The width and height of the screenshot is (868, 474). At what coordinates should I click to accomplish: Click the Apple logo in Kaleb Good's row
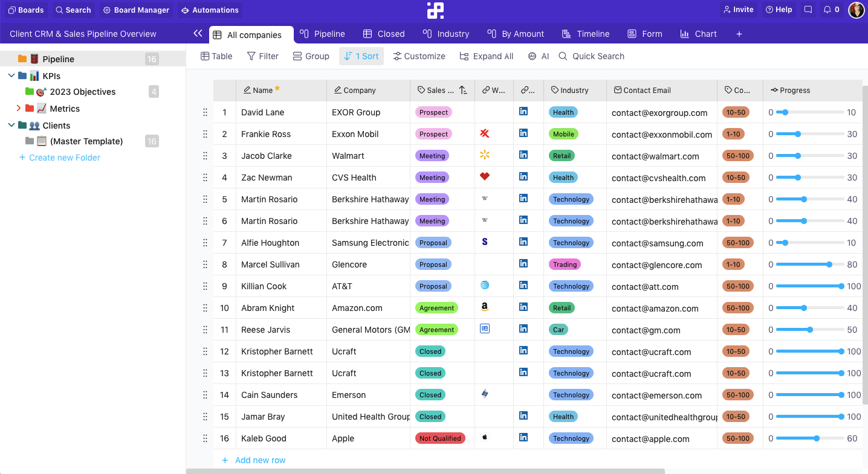pyautogui.click(x=484, y=438)
